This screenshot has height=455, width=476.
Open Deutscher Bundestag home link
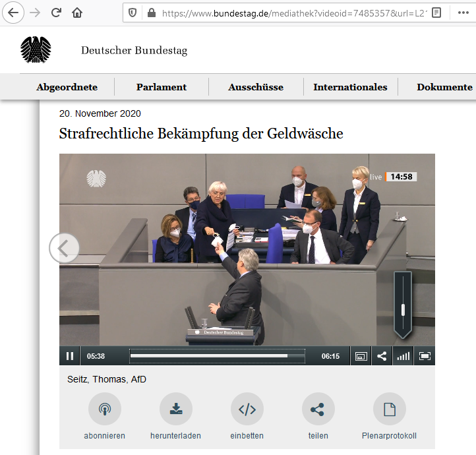(134, 51)
